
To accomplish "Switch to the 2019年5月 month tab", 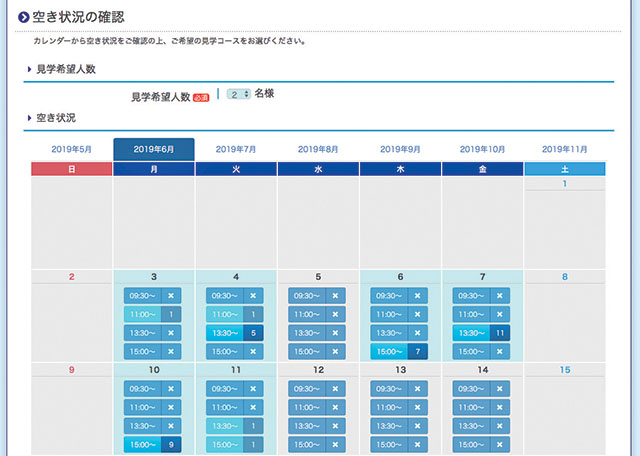I will [x=72, y=149].
